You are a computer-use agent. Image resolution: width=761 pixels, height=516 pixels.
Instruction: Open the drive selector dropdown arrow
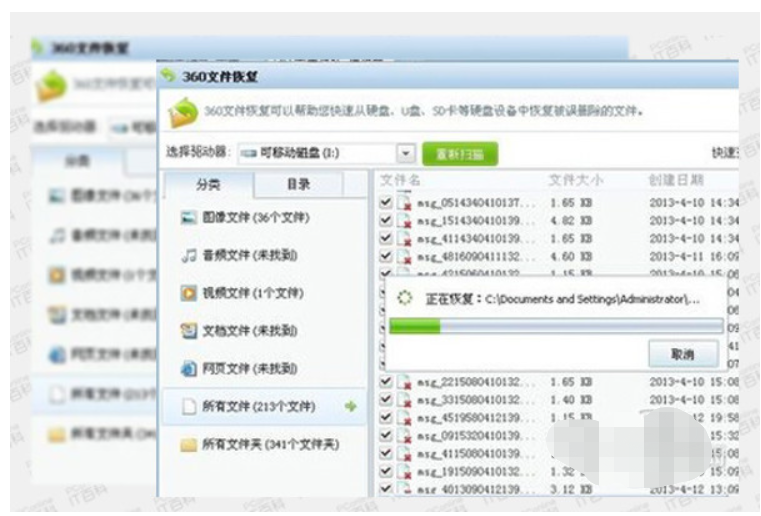(405, 154)
